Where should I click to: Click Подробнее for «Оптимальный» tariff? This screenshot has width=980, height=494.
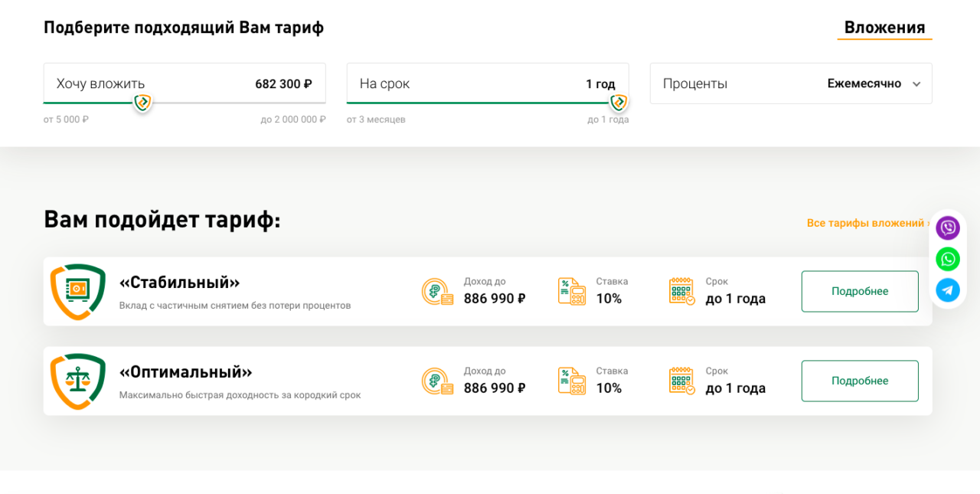click(860, 381)
